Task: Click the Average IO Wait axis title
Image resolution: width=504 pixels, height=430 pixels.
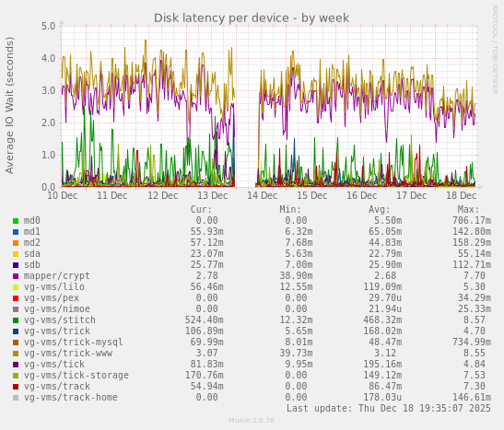Action: [x=9, y=105]
